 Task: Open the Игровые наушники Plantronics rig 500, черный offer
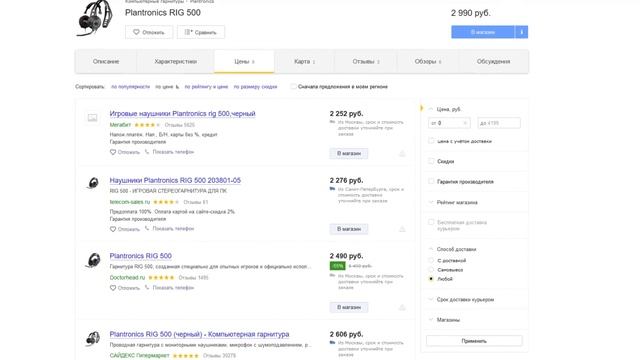[x=182, y=113]
